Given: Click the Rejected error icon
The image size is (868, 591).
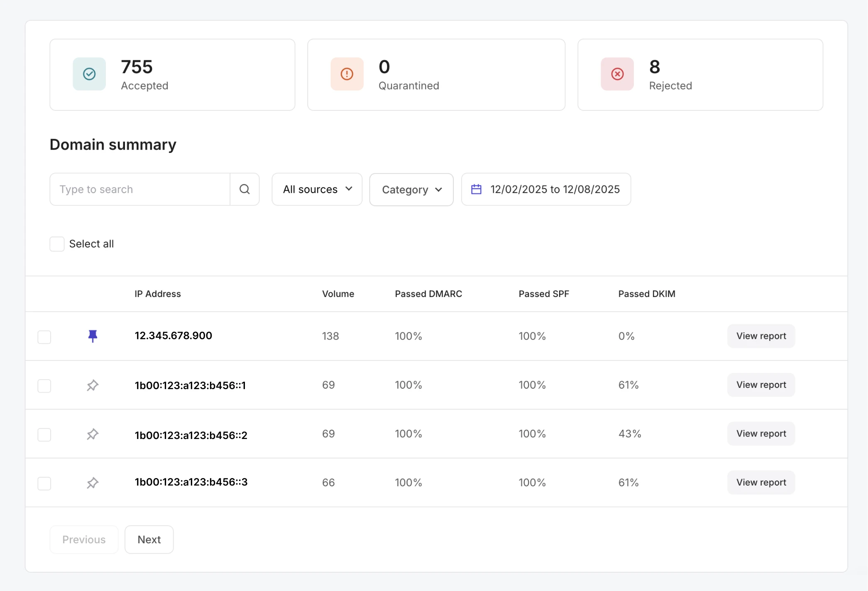Looking at the screenshot, I should 617,74.
